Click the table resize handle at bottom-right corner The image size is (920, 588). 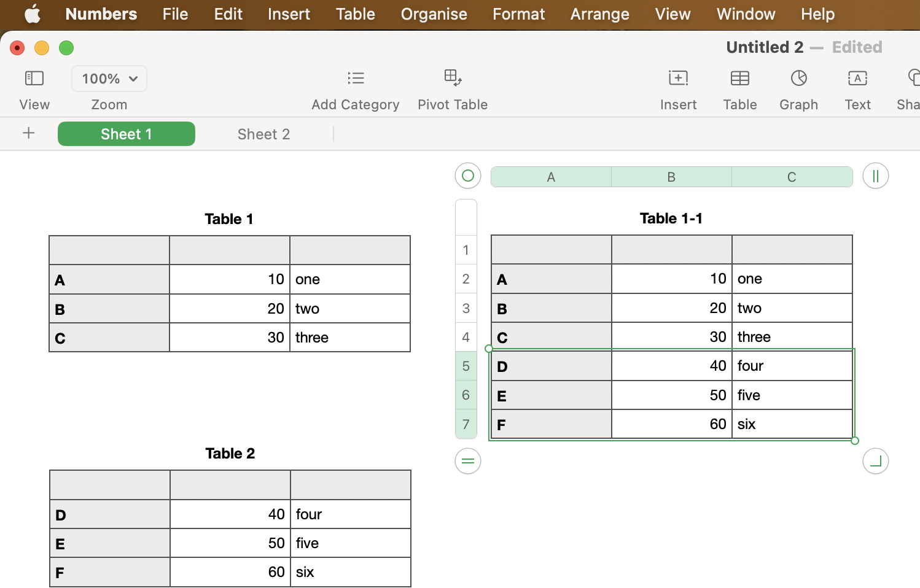coord(875,461)
